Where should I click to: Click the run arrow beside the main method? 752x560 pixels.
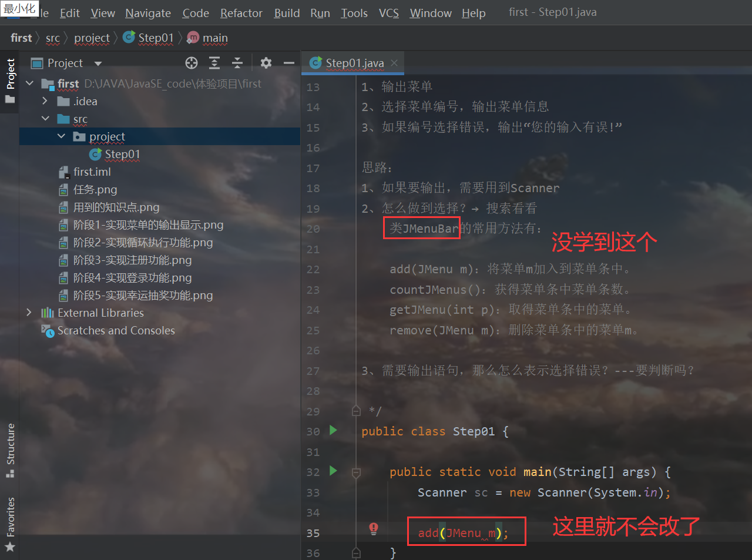pyautogui.click(x=333, y=472)
